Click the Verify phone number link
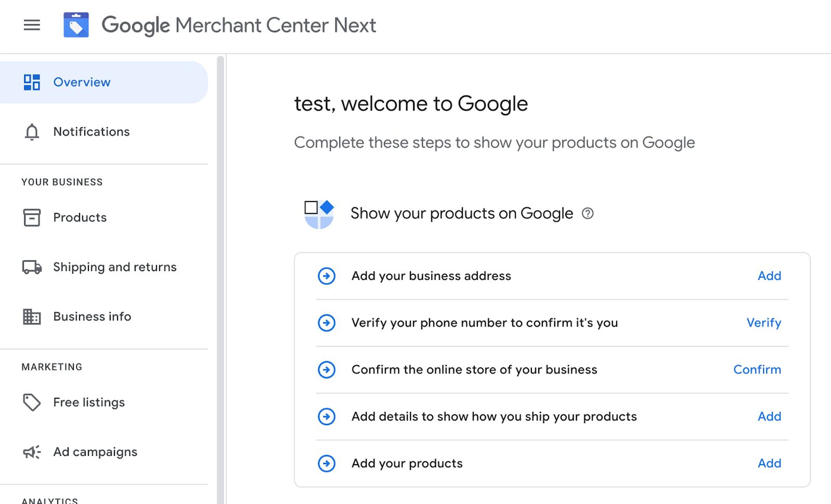831x504 pixels. point(763,323)
